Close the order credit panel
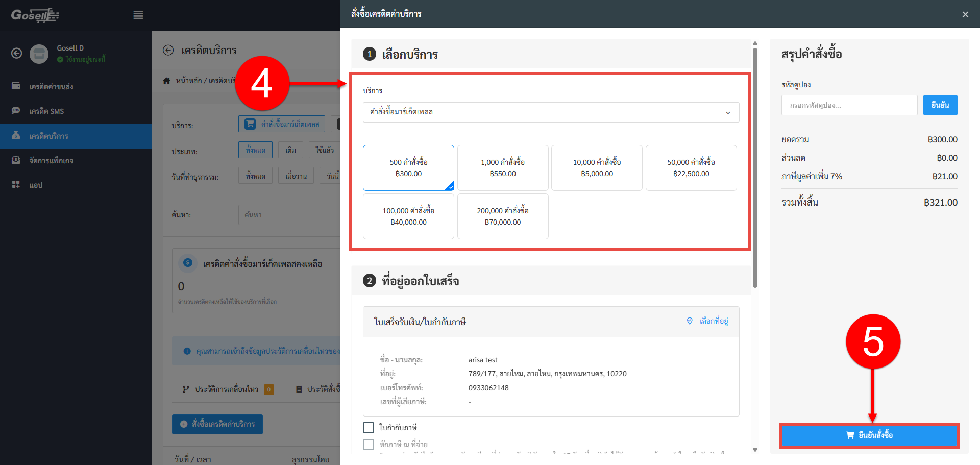The width and height of the screenshot is (980, 465). click(965, 14)
